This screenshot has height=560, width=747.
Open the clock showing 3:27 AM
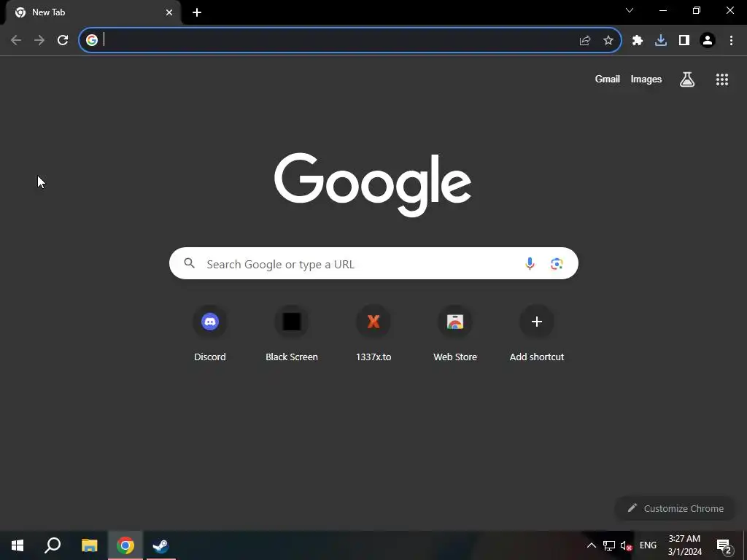pos(684,545)
